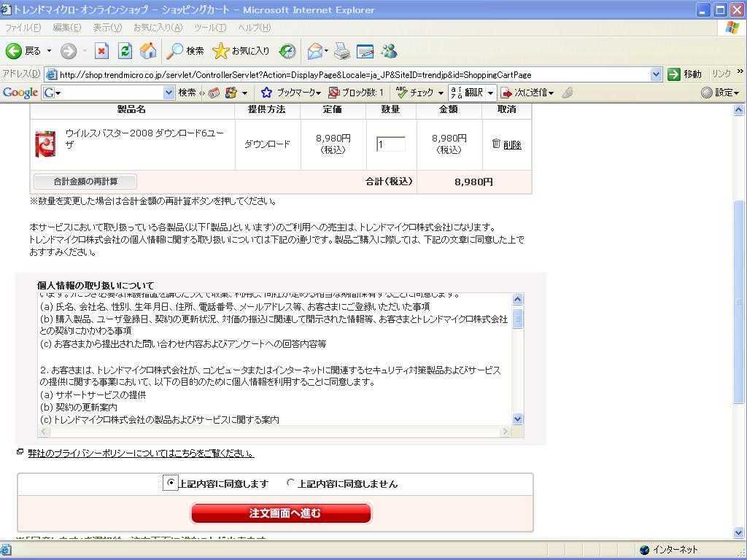Click the Google logo on toolbar

click(x=20, y=93)
